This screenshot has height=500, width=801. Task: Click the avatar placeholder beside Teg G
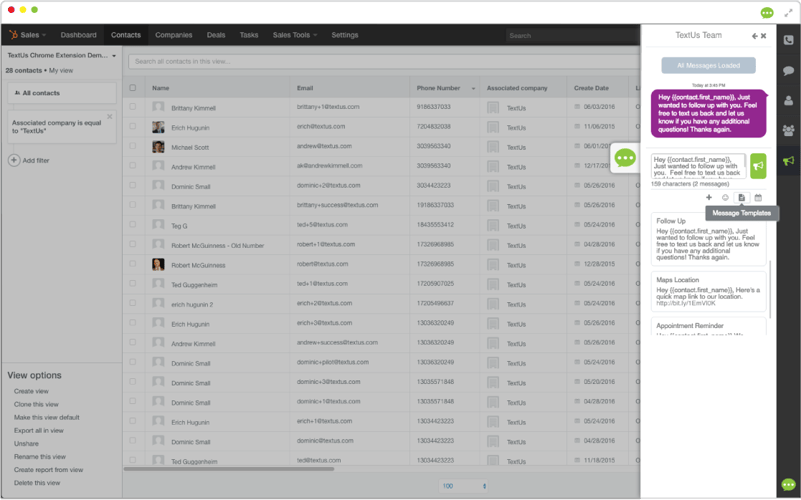click(158, 225)
